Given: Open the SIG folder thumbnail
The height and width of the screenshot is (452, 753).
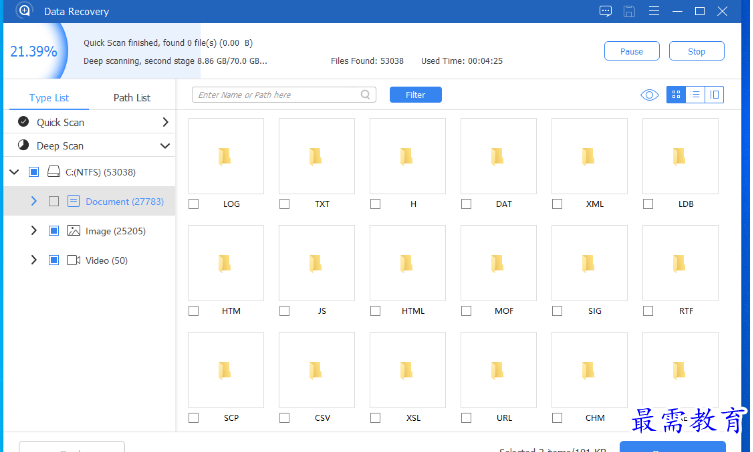Looking at the screenshot, I should [x=589, y=263].
